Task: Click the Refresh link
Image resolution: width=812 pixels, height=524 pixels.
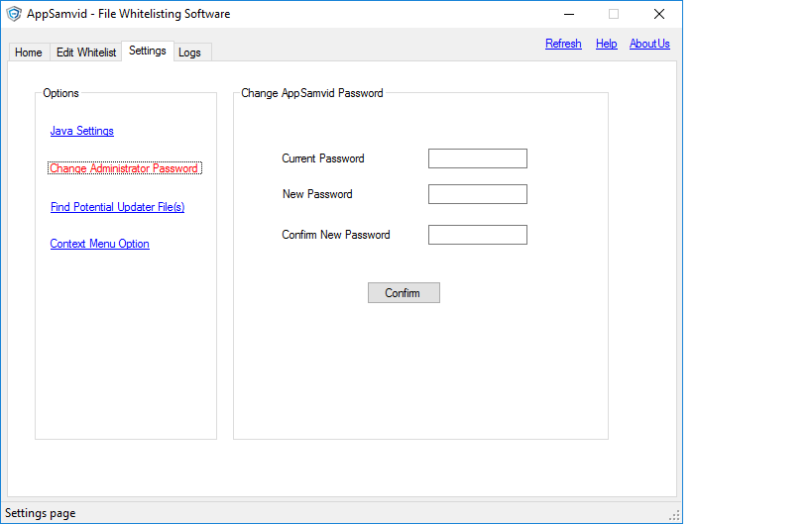Action: click(563, 44)
